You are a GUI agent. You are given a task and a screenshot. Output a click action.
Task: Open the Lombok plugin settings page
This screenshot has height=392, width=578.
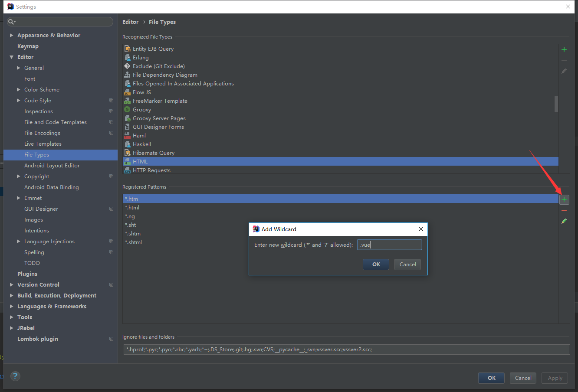point(38,339)
